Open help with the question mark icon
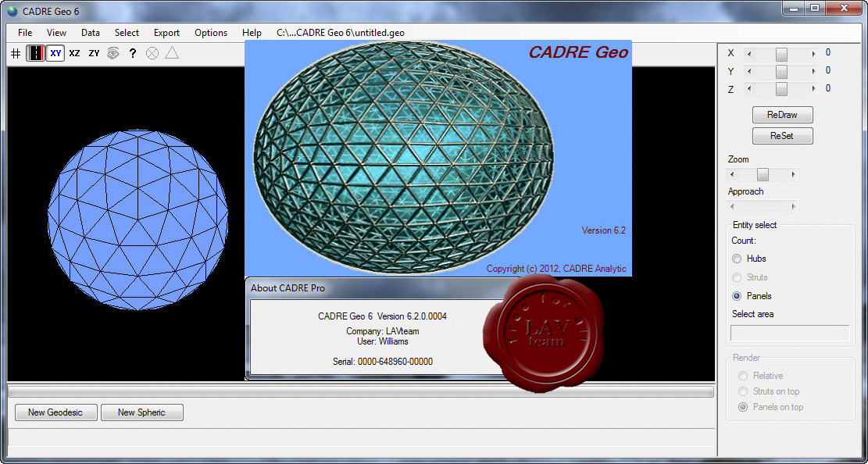The width and height of the screenshot is (868, 464). click(132, 53)
